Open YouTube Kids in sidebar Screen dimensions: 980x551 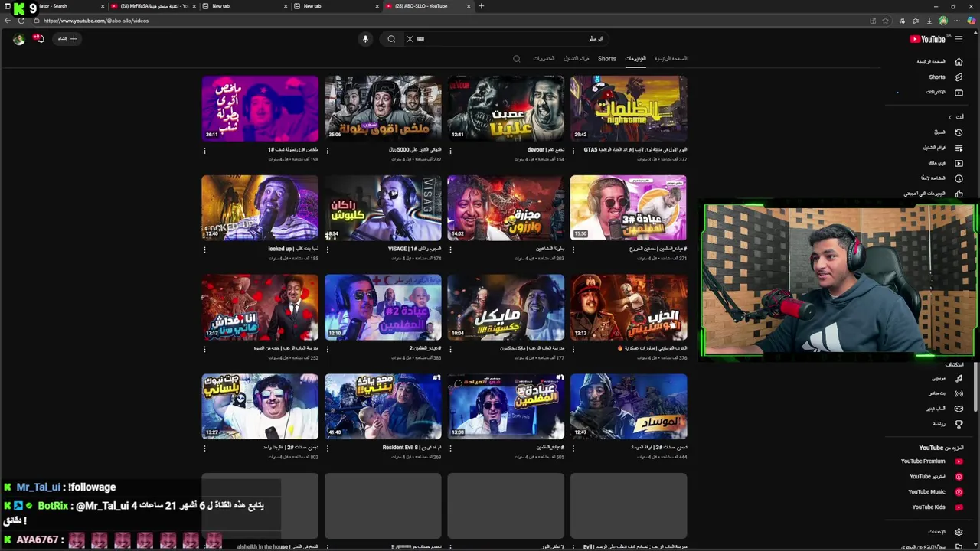coord(929,507)
